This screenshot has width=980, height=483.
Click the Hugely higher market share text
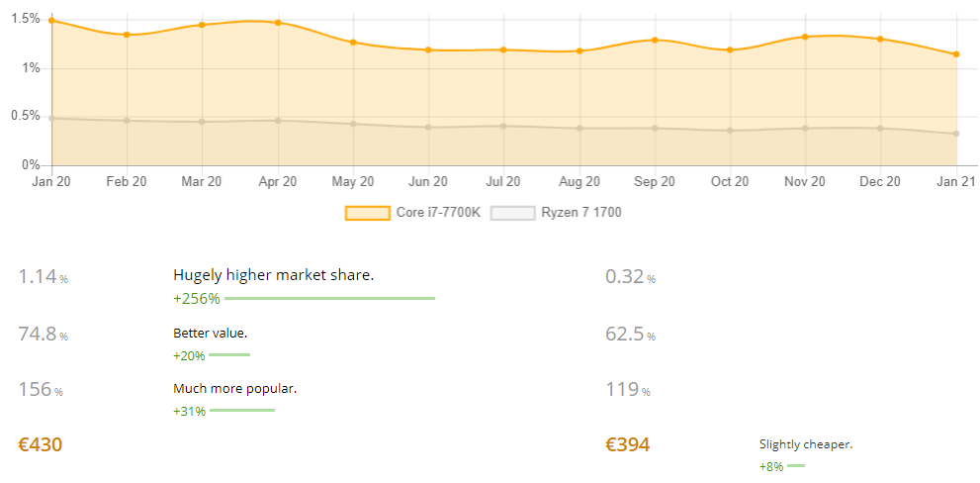pyautogui.click(x=273, y=275)
